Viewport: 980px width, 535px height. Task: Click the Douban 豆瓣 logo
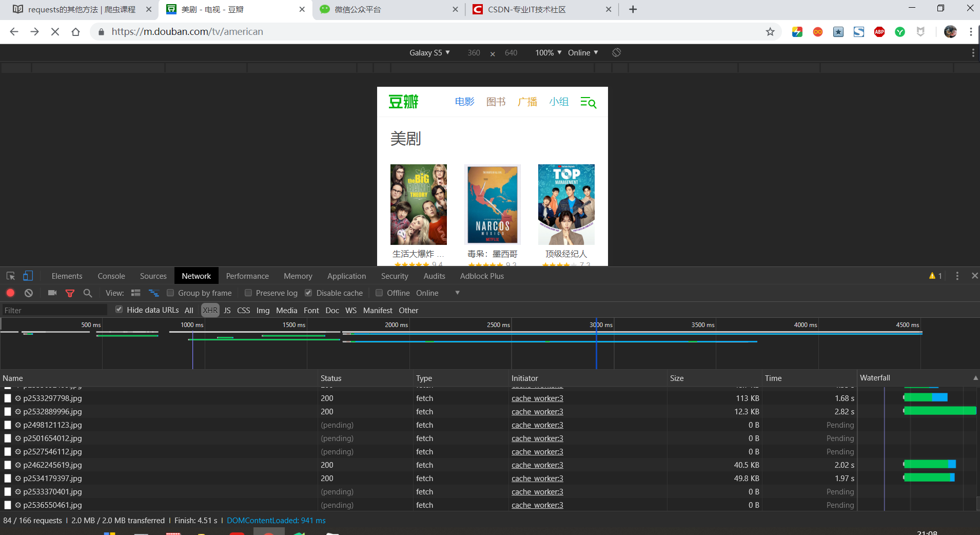coord(403,102)
